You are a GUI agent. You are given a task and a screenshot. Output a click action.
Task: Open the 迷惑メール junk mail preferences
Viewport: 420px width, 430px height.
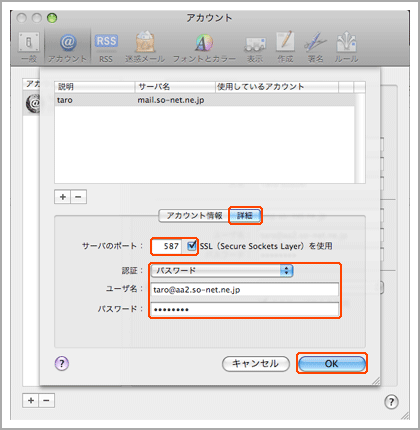pos(145,47)
